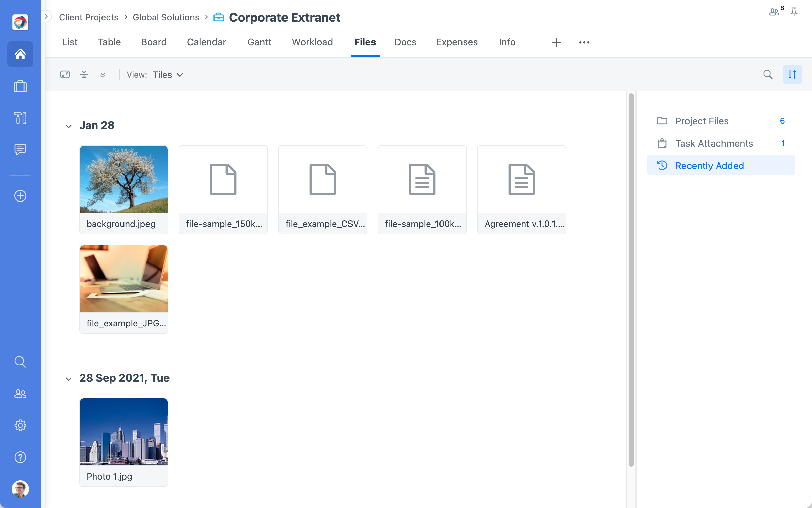Select the Project Files folder
The image size is (812, 508).
[x=721, y=121]
